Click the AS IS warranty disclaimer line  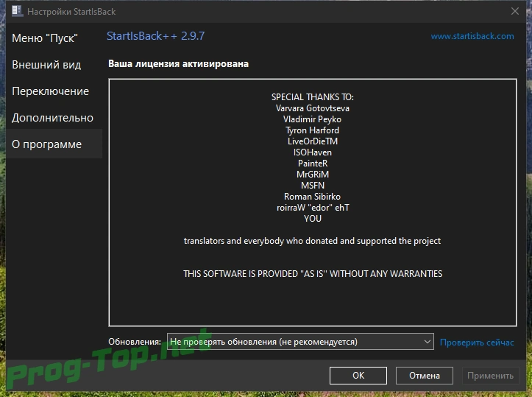pos(313,274)
